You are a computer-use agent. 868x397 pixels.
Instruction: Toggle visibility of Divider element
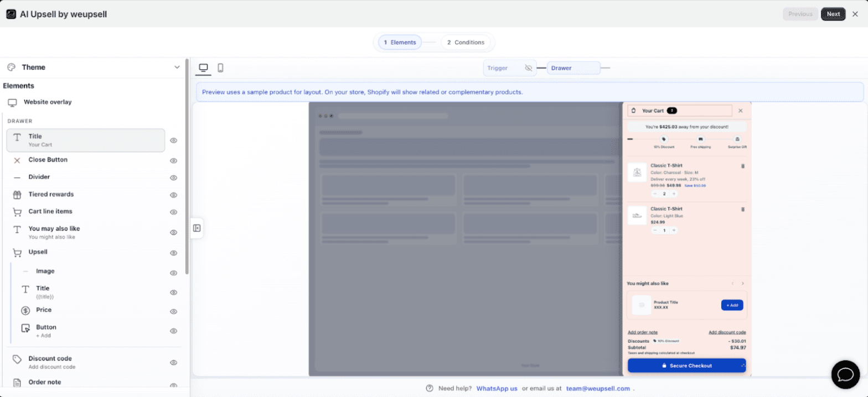tap(173, 177)
